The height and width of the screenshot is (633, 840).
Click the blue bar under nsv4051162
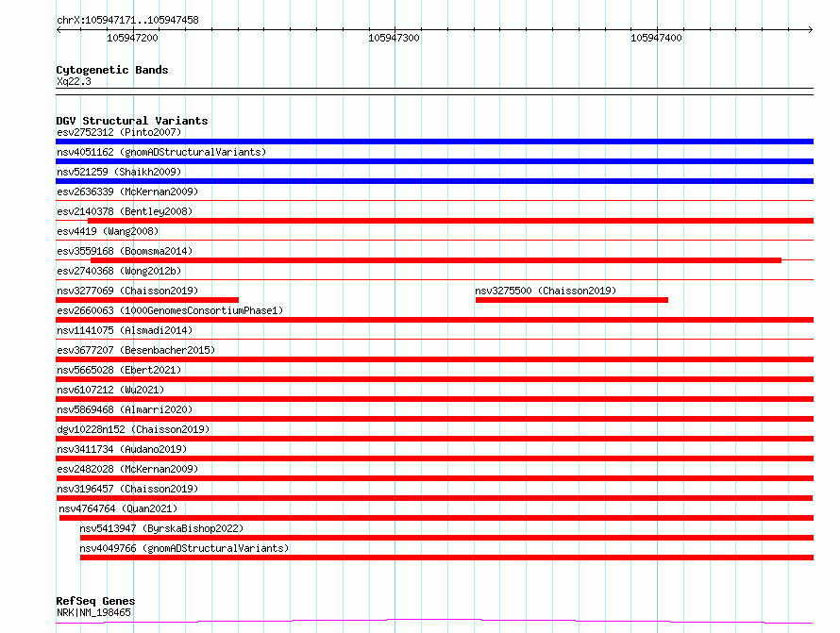tap(434, 161)
